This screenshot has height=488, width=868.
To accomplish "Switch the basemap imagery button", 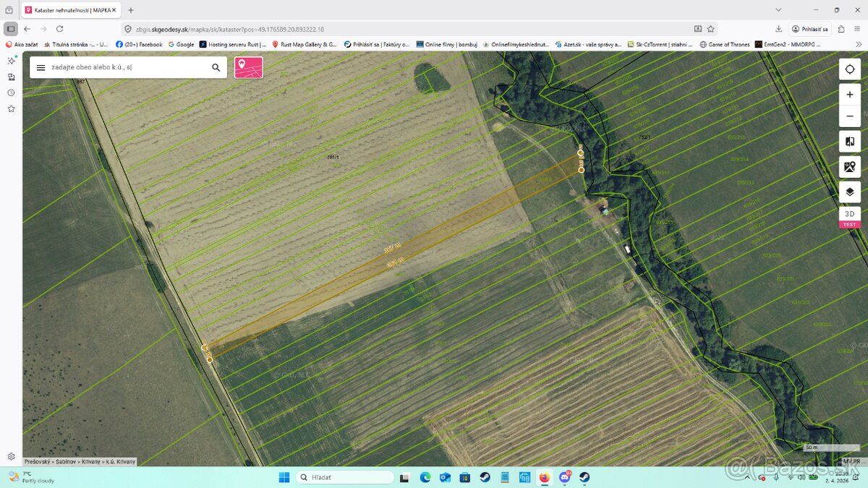I will coord(850,167).
